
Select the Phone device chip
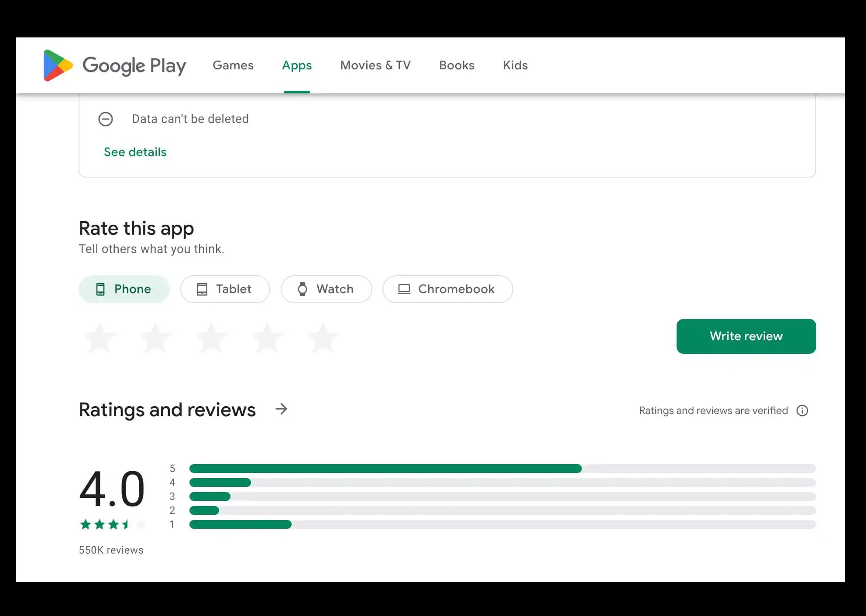[x=124, y=289]
